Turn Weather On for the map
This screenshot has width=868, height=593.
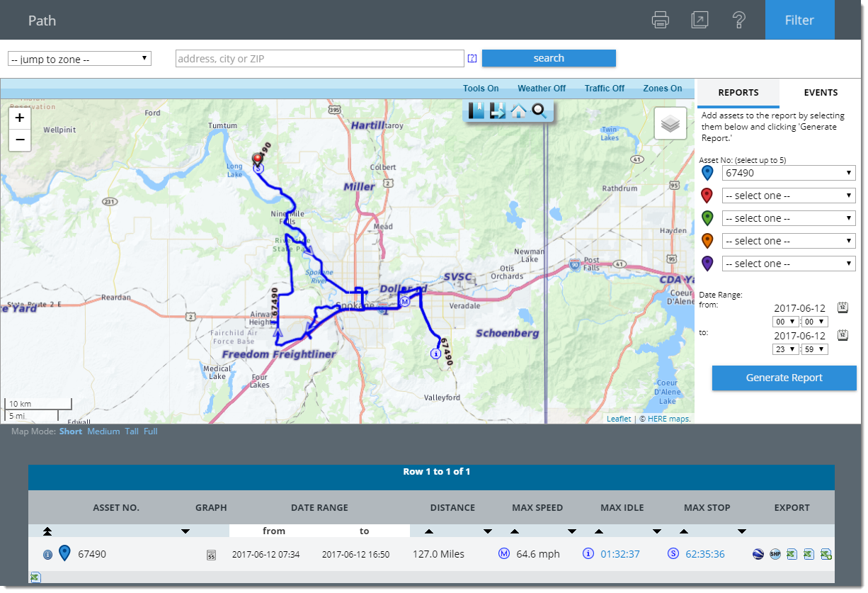pos(541,88)
